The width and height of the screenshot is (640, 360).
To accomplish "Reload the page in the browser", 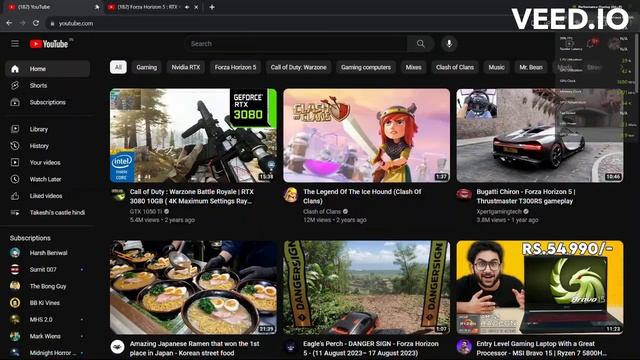I will (x=36, y=23).
